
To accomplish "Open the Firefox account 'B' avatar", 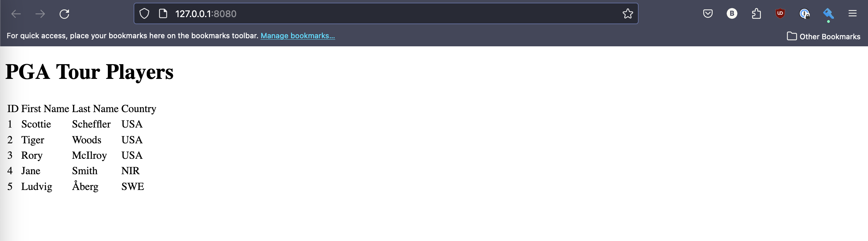I will point(731,14).
